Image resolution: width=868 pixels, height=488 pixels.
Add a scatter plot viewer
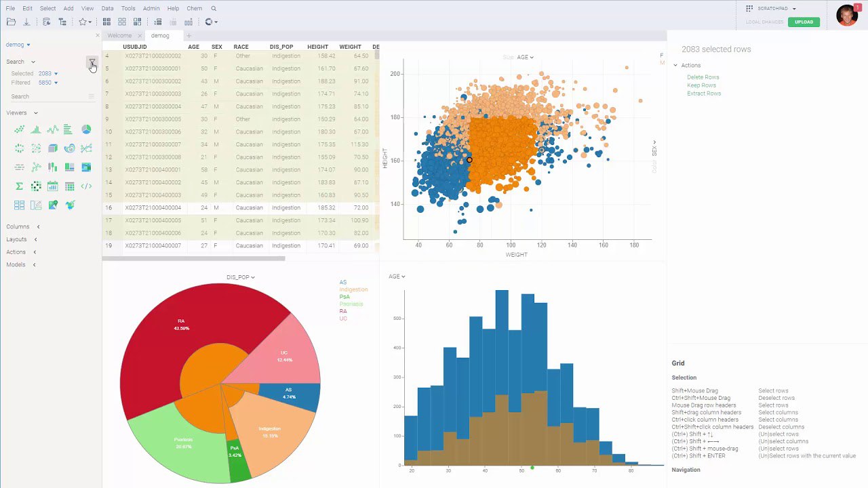click(x=19, y=129)
